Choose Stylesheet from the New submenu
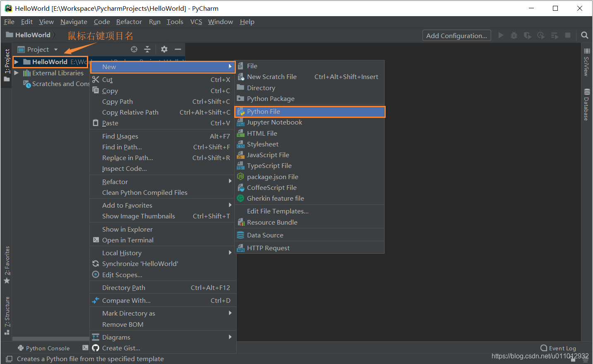Image resolution: width=593 pixels, height=364 pixels. (310, 144)
